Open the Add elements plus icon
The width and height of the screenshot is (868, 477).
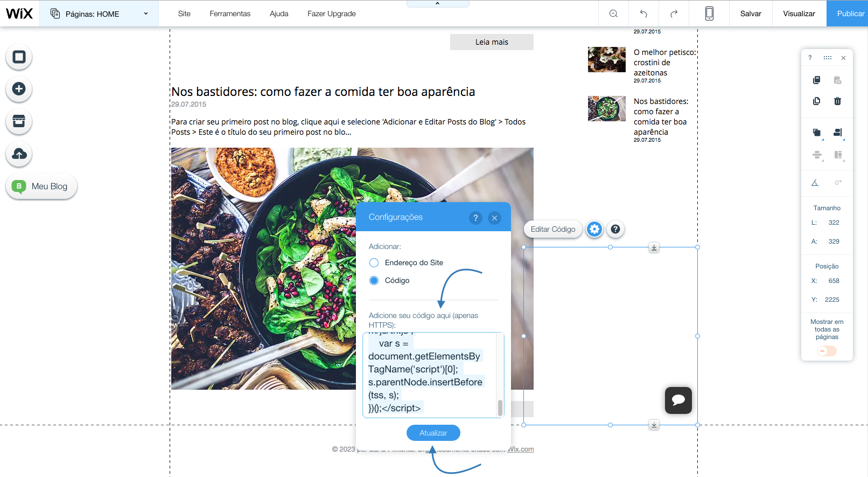(x=19, y=89)
